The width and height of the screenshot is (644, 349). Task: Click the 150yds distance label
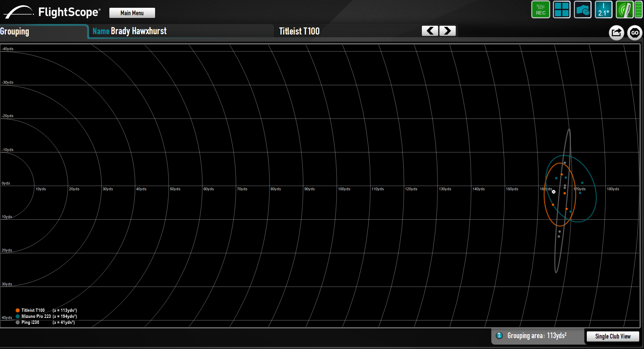pyautogui.click(x=512, y=189)
